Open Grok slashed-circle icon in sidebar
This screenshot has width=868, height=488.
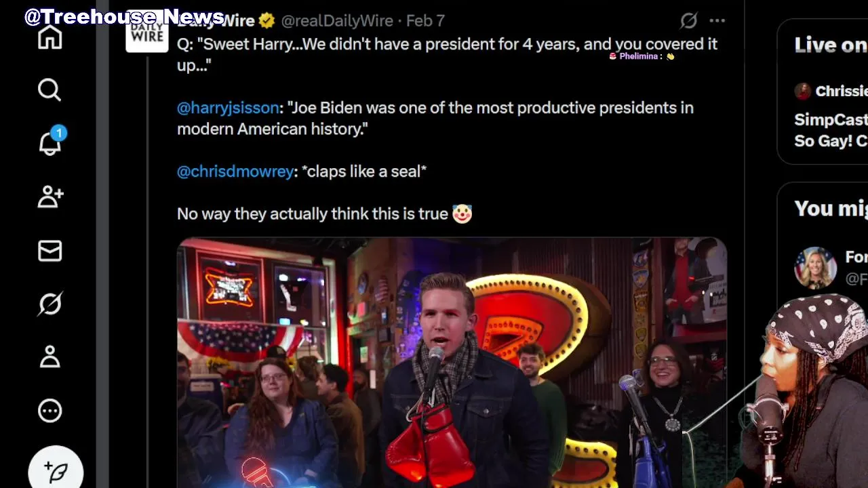click(50, 304)
